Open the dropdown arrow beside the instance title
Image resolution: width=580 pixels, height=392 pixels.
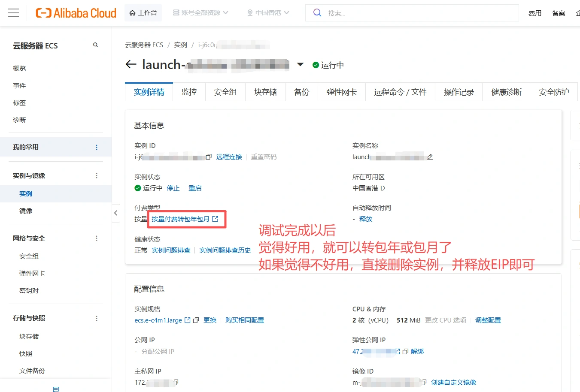301,65
